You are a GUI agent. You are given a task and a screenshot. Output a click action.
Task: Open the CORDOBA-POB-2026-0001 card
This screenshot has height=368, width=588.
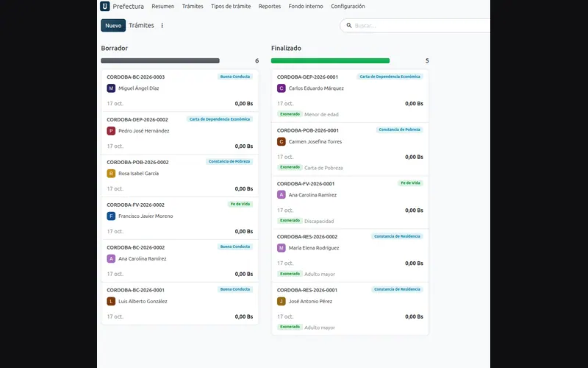[350, 149]
